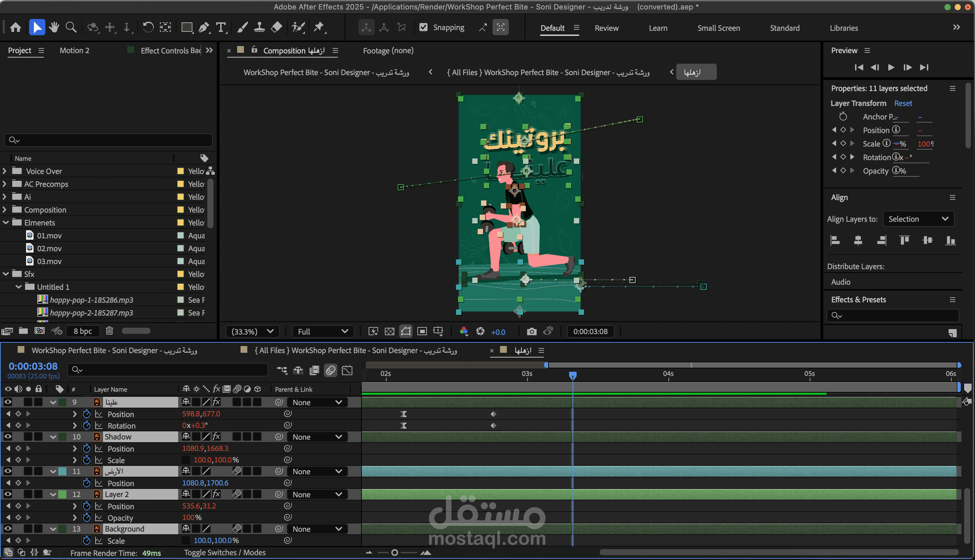The width and height of the screenshot is (975, 560).
Task: Toggle the transparency grid in viewer
Action: [x=389, y=331]
